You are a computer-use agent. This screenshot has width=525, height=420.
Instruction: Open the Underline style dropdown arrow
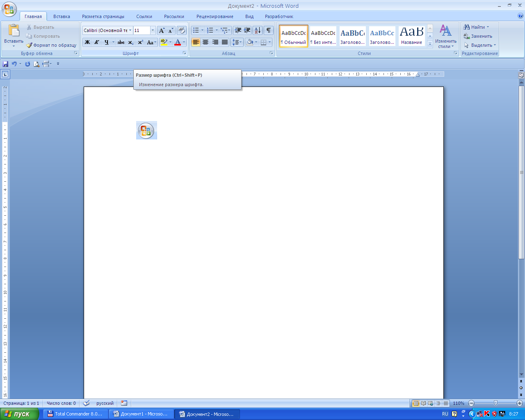(114, 42)
